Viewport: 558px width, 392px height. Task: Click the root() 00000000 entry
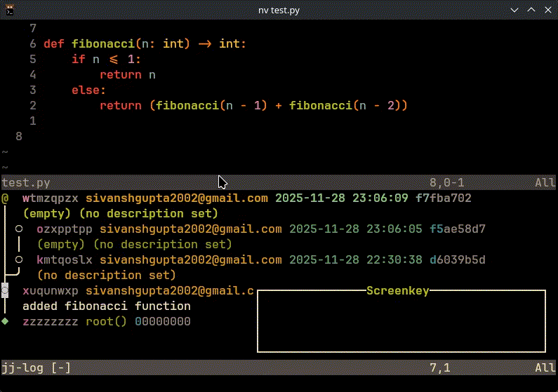point(138,321)
